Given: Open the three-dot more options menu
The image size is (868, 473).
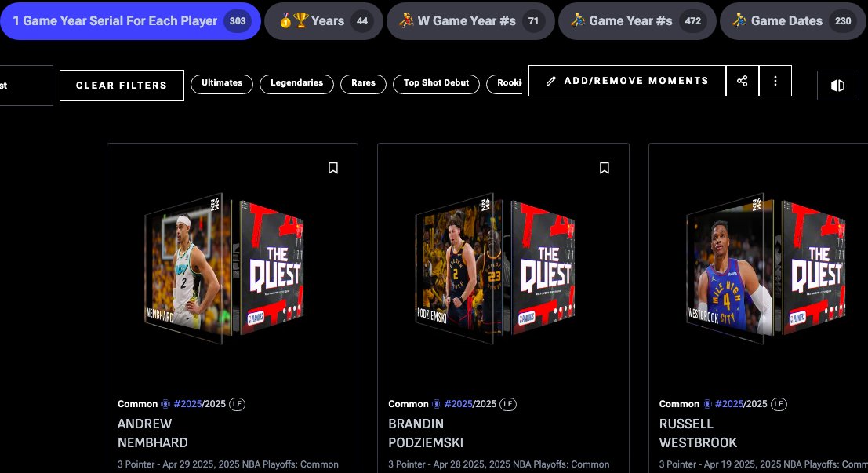Looking at the screenshot, I should click(x=775, y=81).
